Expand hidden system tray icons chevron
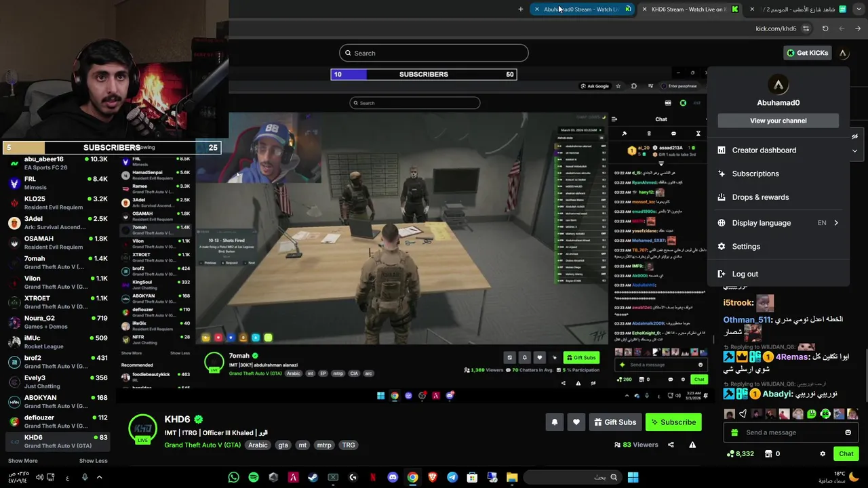Viewport: 868px width, 488px height. (99, 477)
